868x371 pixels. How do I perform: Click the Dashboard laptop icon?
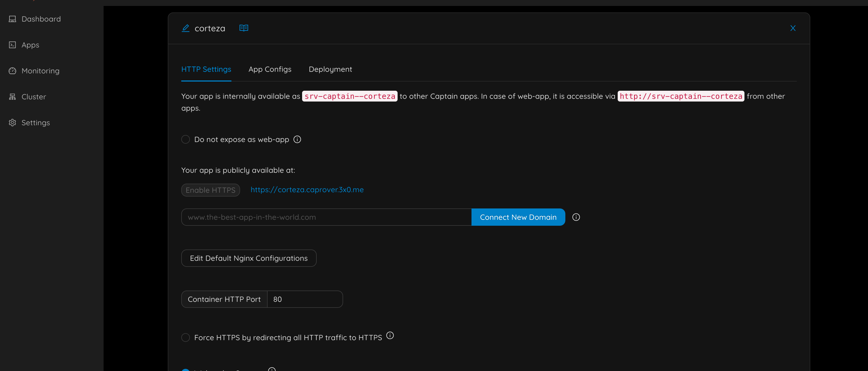click(12, 19)
